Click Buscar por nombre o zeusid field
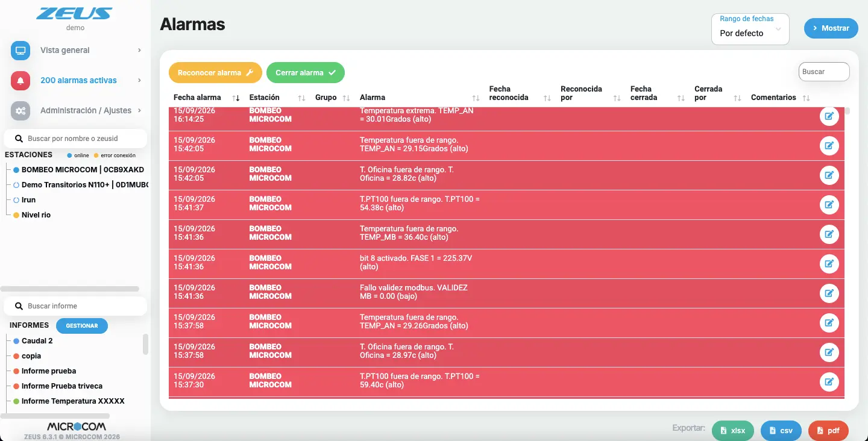The height and width of the screenshot is (441, 868). click(75, 139)
